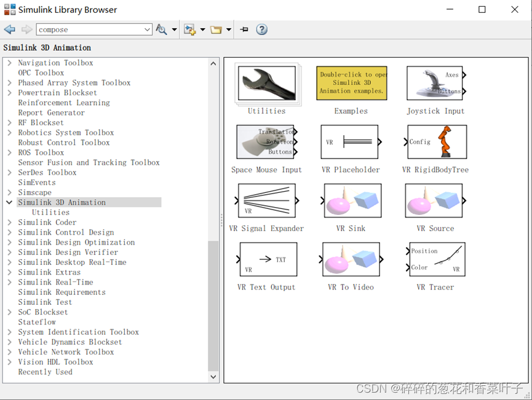
Task: Select Simulink Requirements in the tree
Action: pyautogui.click(x=62, y=292)
